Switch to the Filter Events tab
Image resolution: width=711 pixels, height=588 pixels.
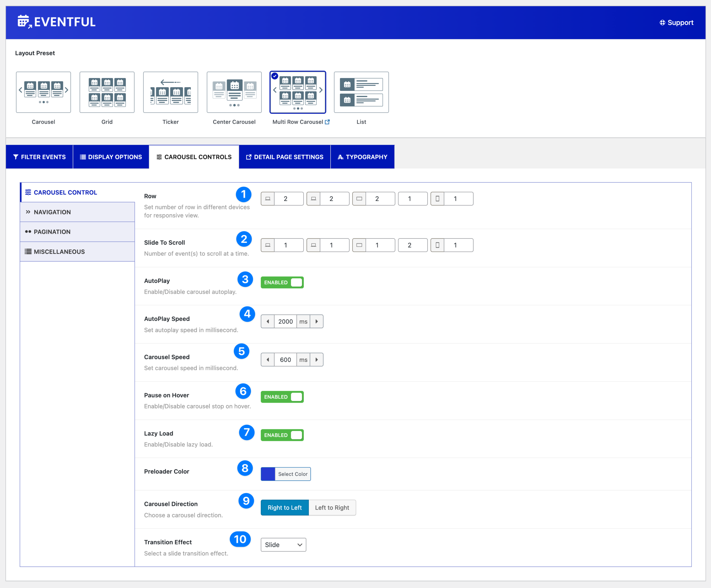pos(39,157)
